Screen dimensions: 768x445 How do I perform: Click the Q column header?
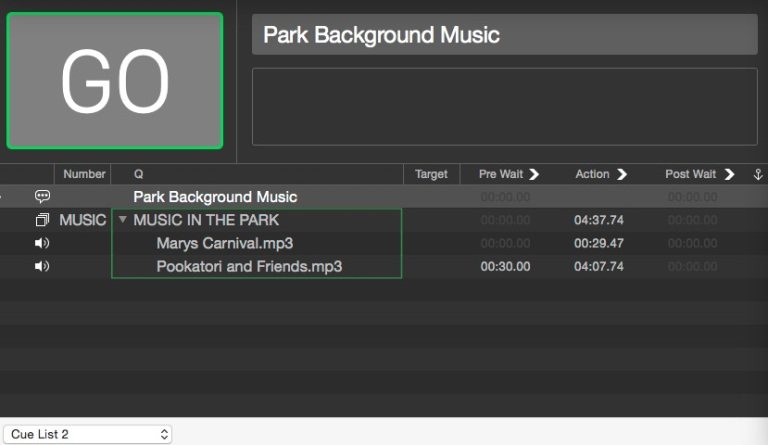[139, 174]
